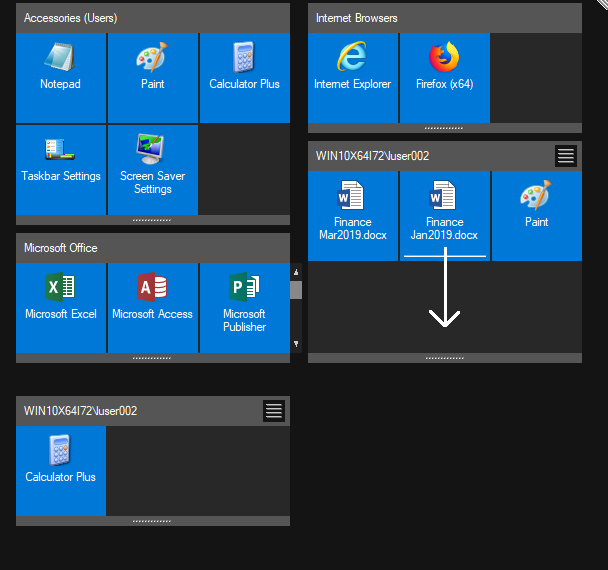The width and height of the screenshot is (608, 570).
Task: Open the Finance Jan2019.docx document
Action: [444, 215]
